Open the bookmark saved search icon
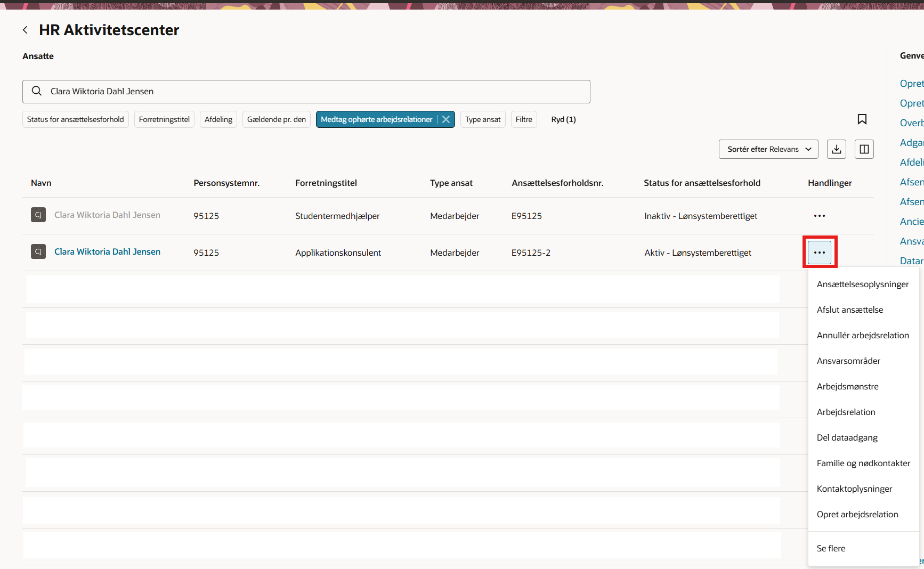This screenshot has height=569, width=924. point(862,119)
